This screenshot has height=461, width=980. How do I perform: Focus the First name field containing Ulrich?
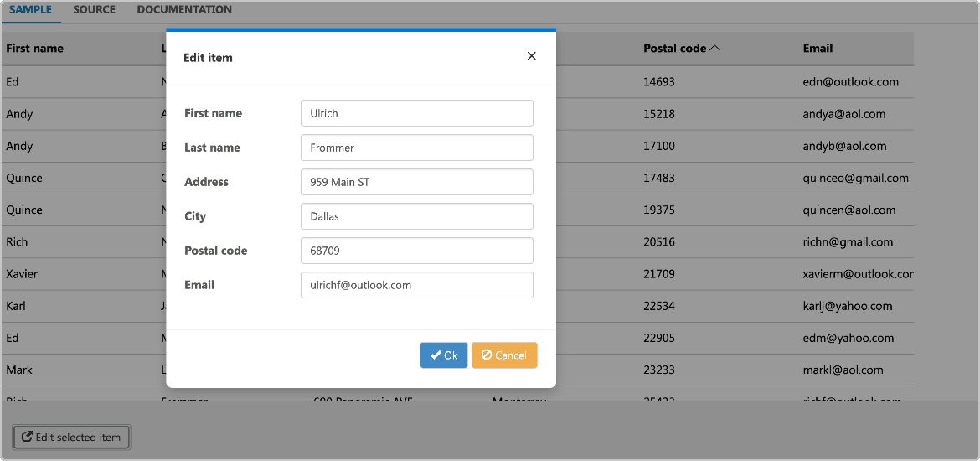(x=417, y=113)
